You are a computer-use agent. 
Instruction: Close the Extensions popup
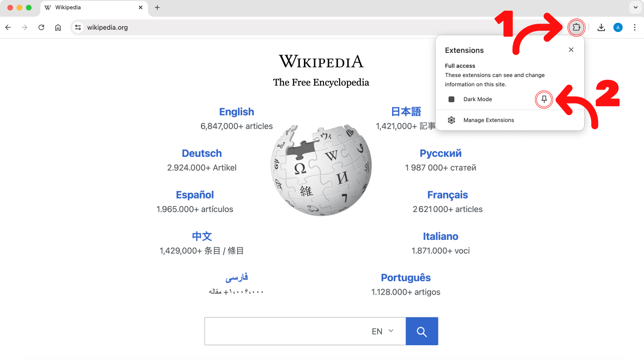pyautogui.click(x=571, y=50)
